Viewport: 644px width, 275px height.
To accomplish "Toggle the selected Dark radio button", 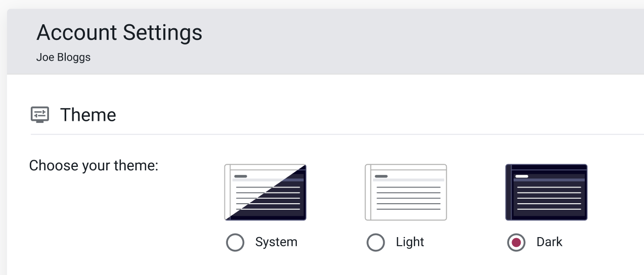I will tap(516, 243).
